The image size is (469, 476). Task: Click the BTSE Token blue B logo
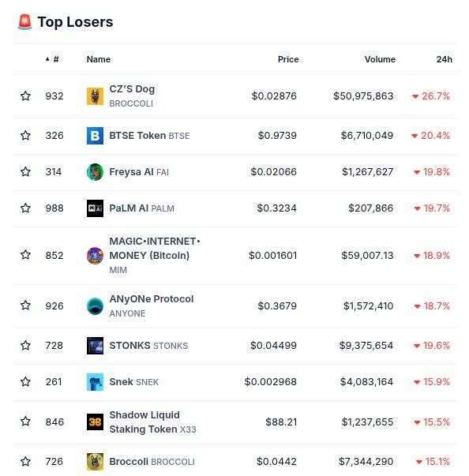95,136
